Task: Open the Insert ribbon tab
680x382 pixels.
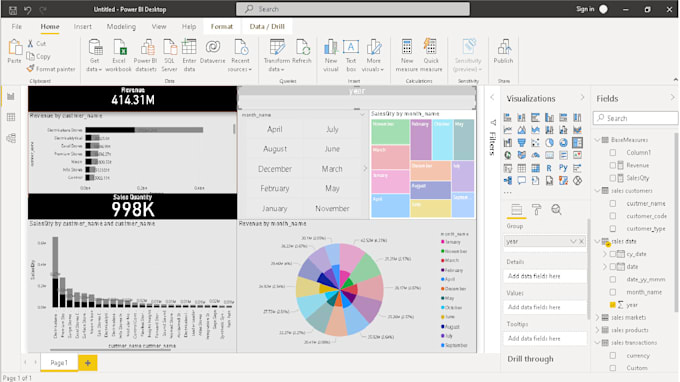Action: click(x=82, y=26)
